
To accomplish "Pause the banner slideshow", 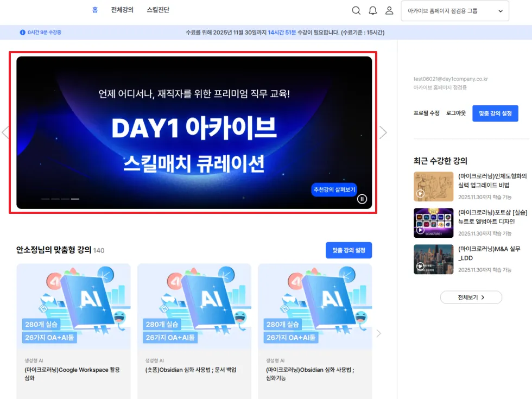I will 362,199.
